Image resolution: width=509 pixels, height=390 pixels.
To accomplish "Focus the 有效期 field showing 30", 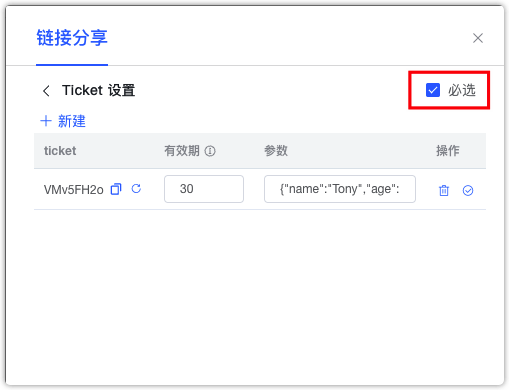I will [204, 189].
